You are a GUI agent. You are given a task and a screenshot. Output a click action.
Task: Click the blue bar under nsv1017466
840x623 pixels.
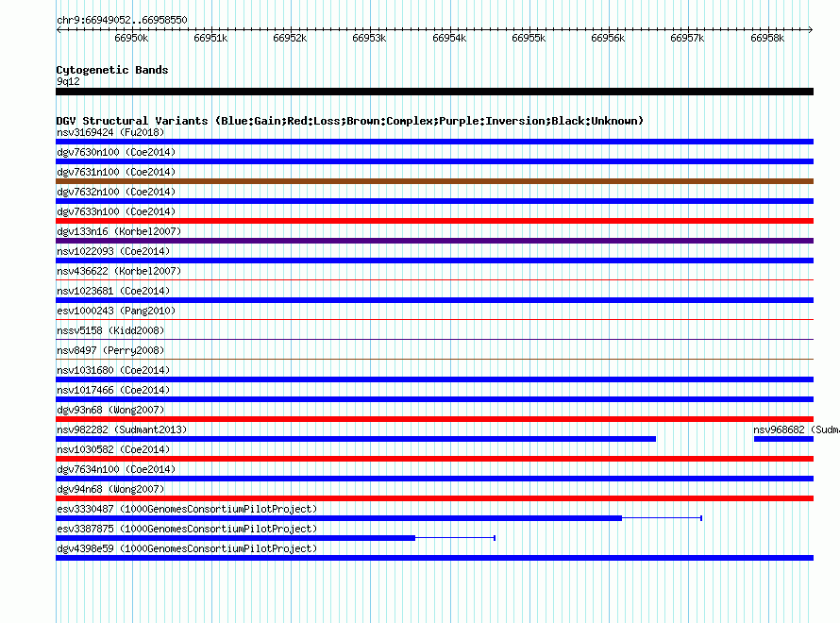[x=434, y=399]
